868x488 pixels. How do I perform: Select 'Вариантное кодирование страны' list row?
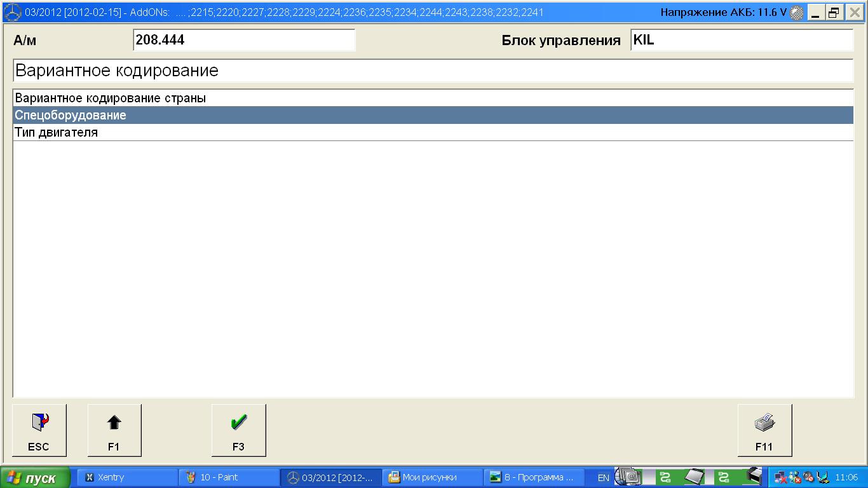point(433,98)
